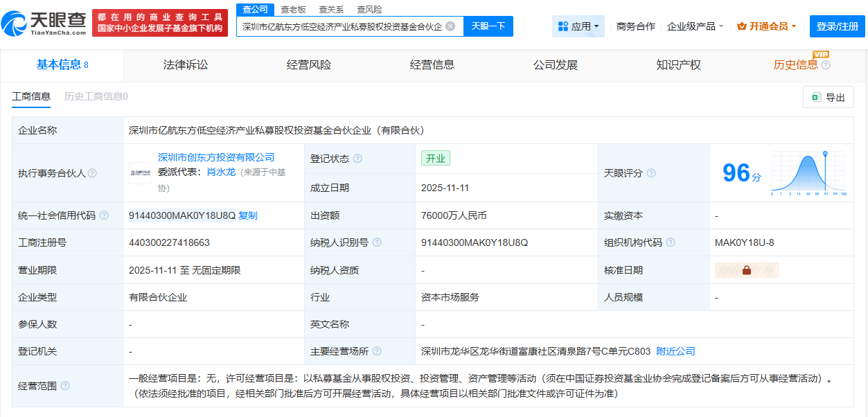This screenshot has width=868, height=417.
Task: Select the 查老板 search mode
Action: click(293, 10)
